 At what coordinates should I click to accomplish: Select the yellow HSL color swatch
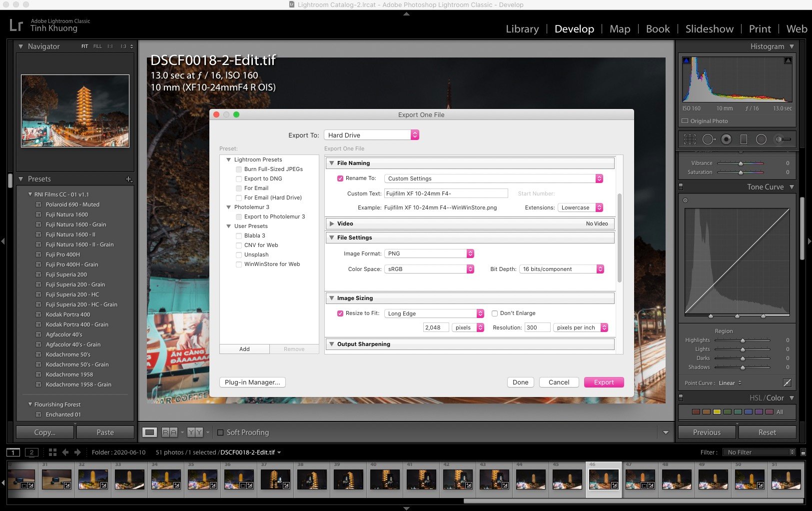[717, 412]
